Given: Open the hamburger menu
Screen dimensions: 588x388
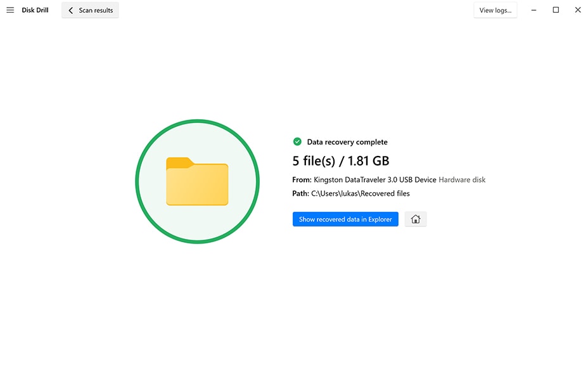Looking at the screenshot, I should tap(10, 10).
